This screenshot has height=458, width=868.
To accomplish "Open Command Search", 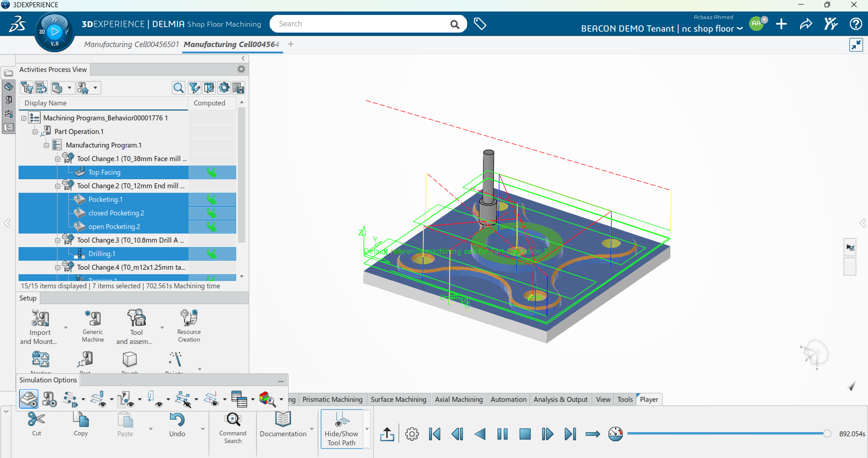I will tap(233, 428).
